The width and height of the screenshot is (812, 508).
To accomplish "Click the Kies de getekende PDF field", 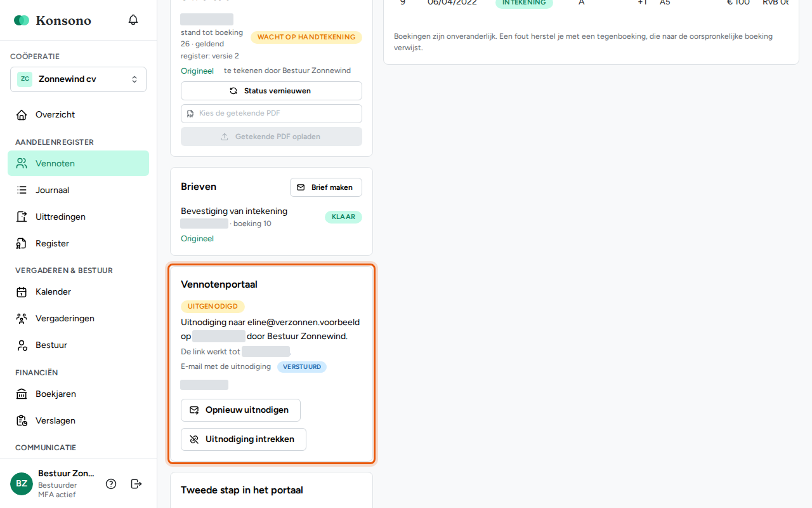I will [272, 114].
